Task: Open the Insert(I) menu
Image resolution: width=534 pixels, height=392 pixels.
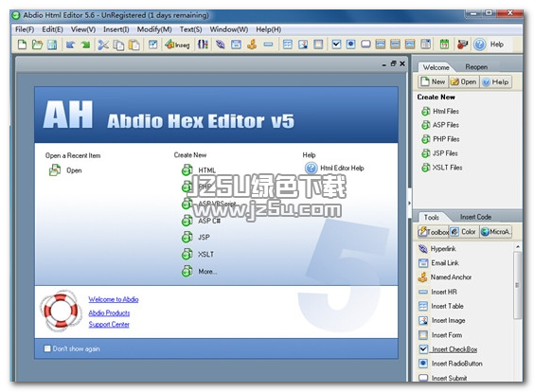Action: coord(116,29)
